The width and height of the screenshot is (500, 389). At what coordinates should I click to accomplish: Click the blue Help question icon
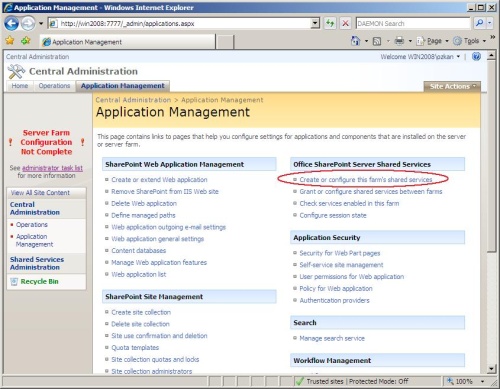476,57
